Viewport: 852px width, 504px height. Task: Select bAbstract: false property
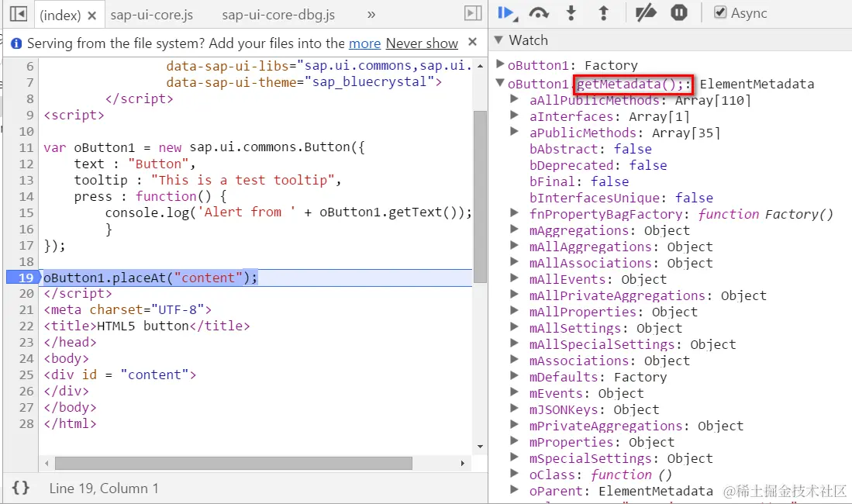click(x=591, y=149)
